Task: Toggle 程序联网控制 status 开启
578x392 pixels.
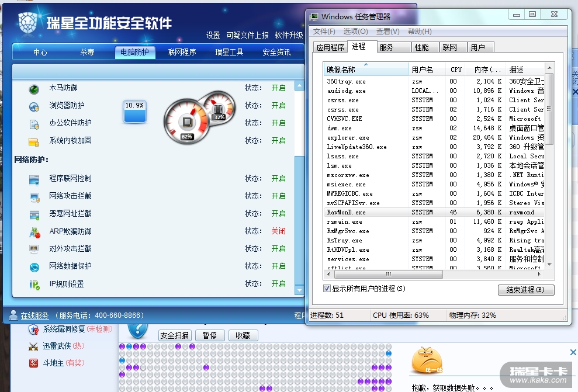Action: (278, 179)
